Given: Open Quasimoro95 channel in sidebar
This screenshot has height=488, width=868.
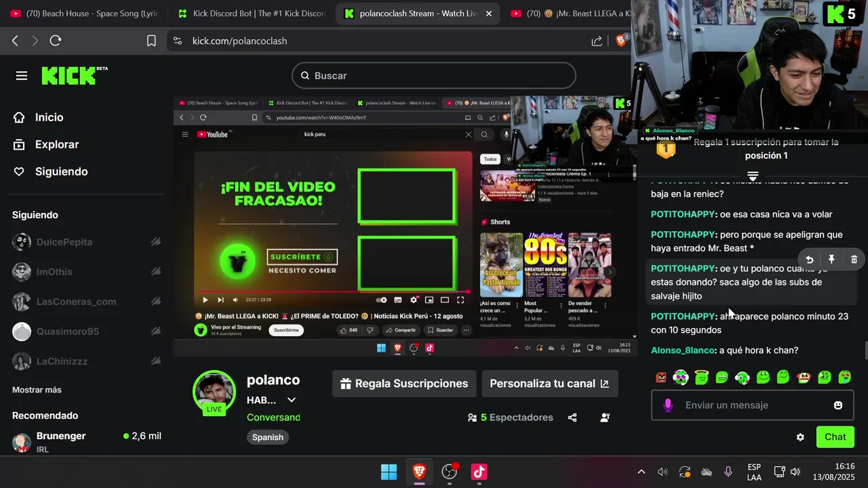Looking at the screenshot, I should click(68, 331).
